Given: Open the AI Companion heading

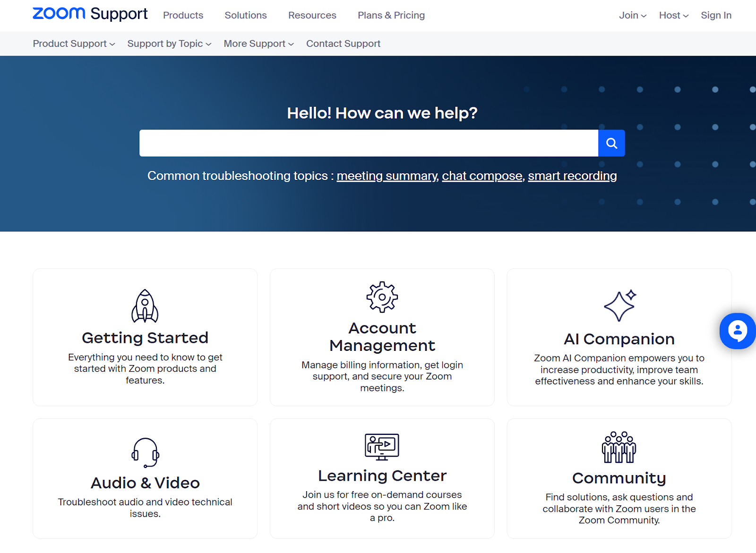Looking at the screenshot, I should (x=619, y=339).
